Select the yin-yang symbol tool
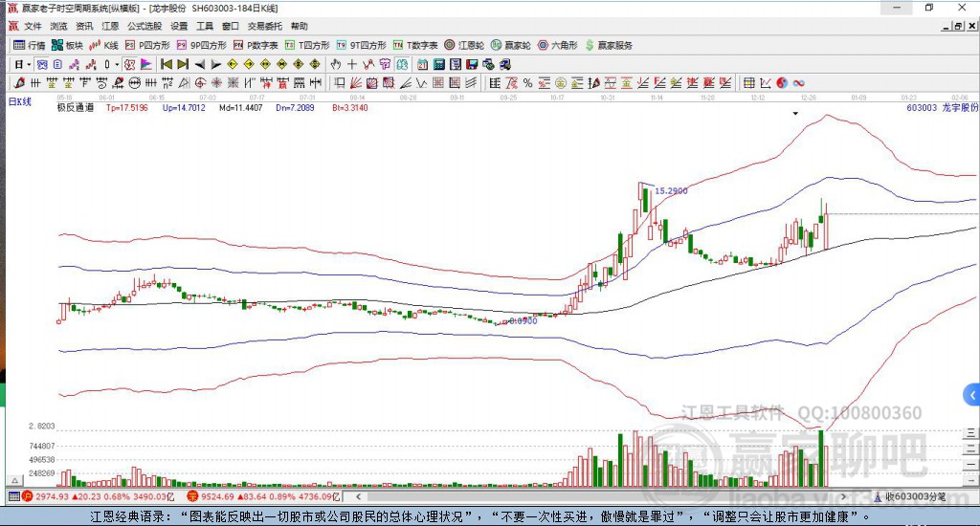 [782, 83]
